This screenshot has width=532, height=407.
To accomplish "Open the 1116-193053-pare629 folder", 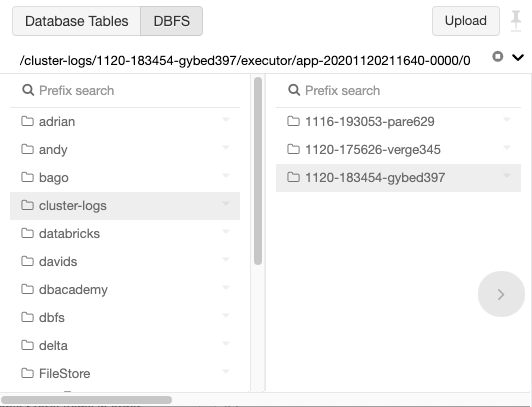I will 398,121.
